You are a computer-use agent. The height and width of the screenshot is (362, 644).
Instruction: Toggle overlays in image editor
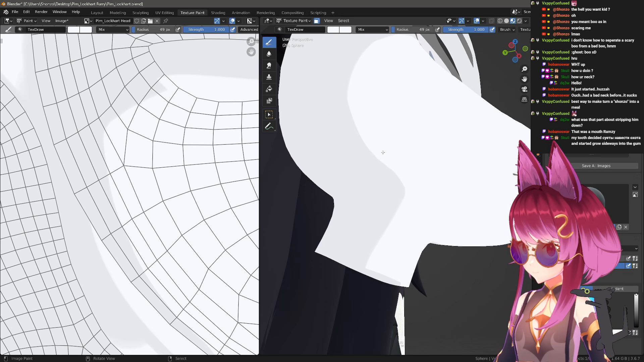click(232, 21)
